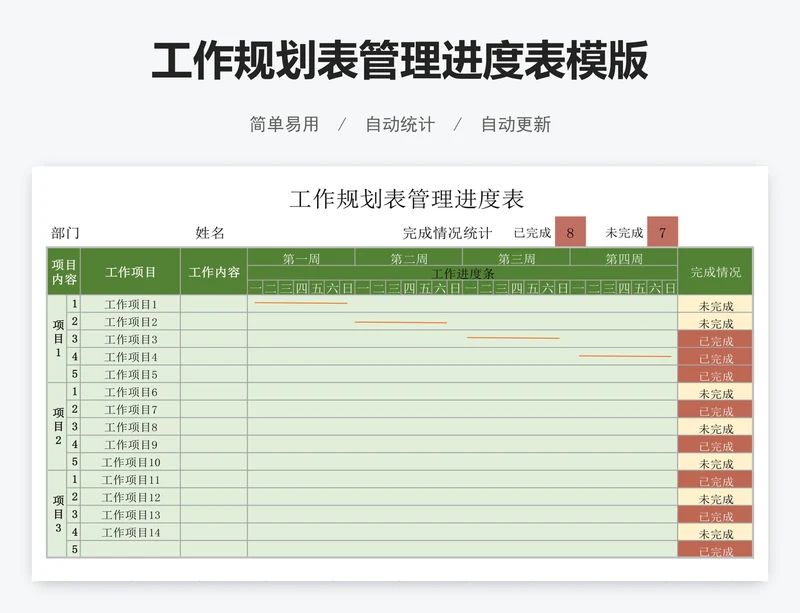Click the sheet title 工作规划表管理进度表

[x=407, y=199]
